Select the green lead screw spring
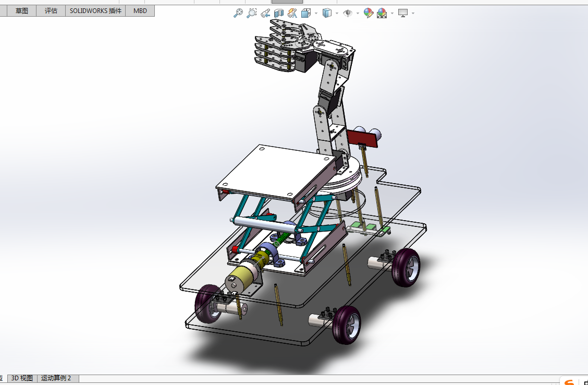 click(x=284, y=239)
